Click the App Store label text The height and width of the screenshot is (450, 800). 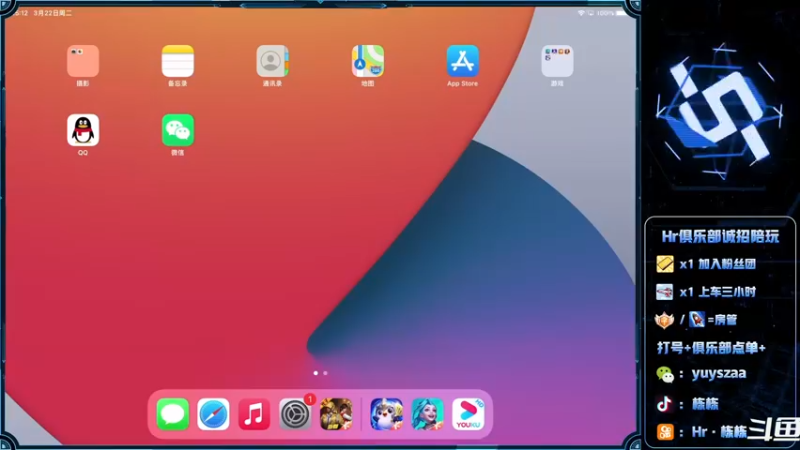point(462,84)
